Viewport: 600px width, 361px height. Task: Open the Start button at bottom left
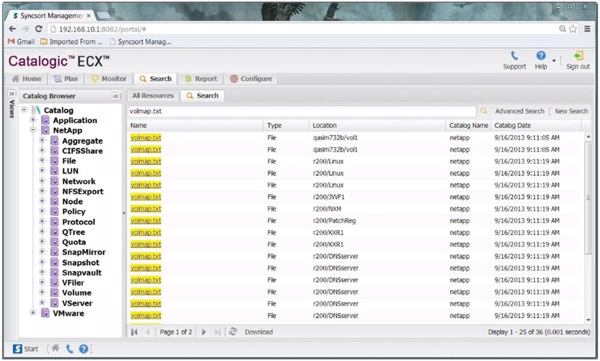(26, 349)
